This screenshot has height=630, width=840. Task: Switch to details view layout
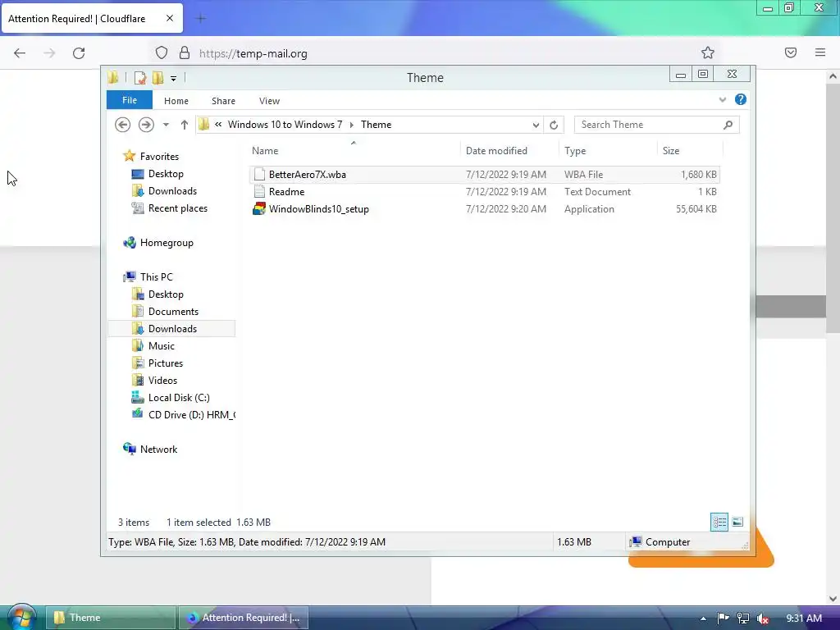[719, 522]
